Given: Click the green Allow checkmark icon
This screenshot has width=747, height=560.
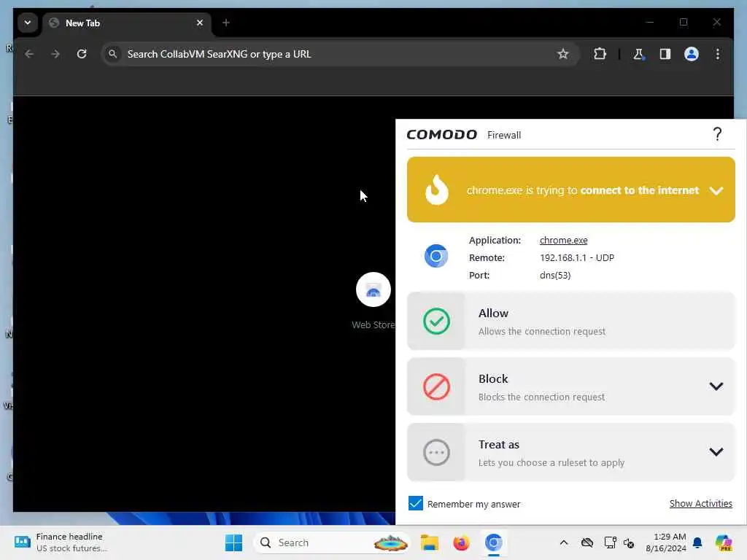Looking at the screenshot, I should [x=436, y=321].
